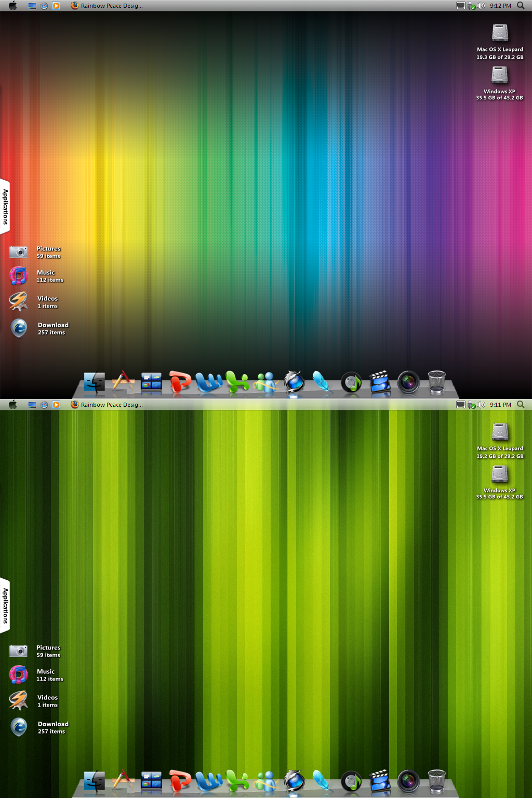
Task: Click the monitor icon next to Apple, rainbow bar
Action: point(32,6)
